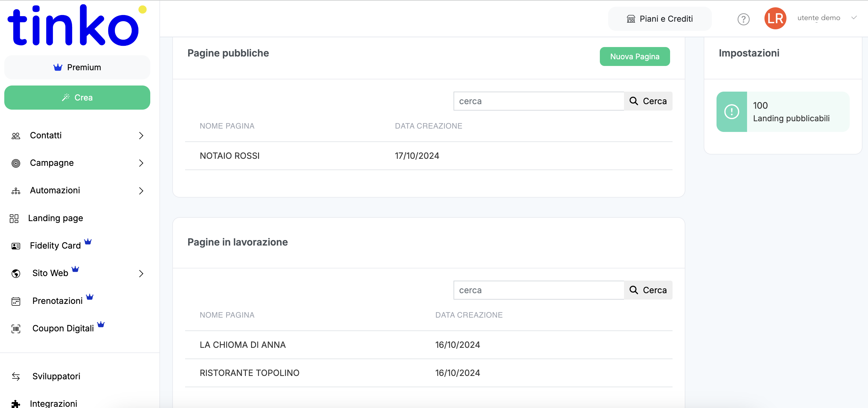Click the green Crea button
This screenshot has width=868, height=408.
coord(77,97)
